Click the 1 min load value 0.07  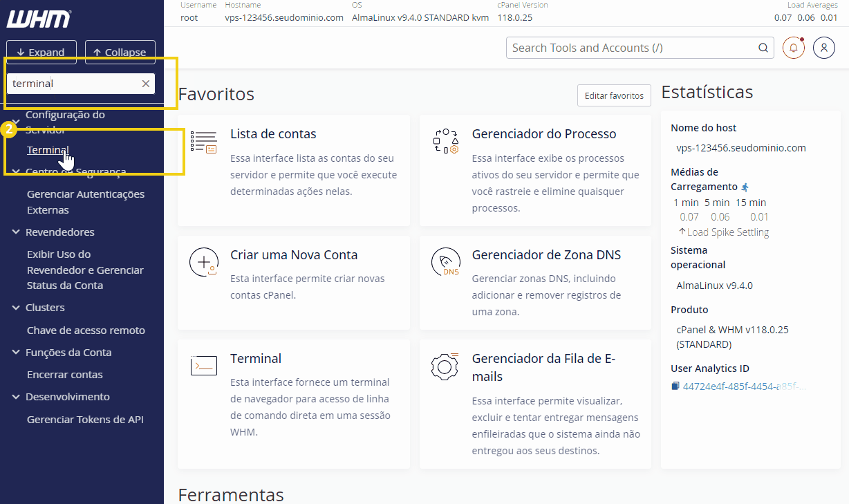(689, 217)
